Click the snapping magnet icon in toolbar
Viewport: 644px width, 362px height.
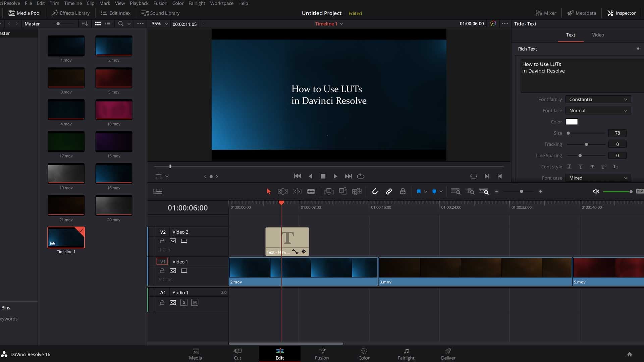click(375, 191)
